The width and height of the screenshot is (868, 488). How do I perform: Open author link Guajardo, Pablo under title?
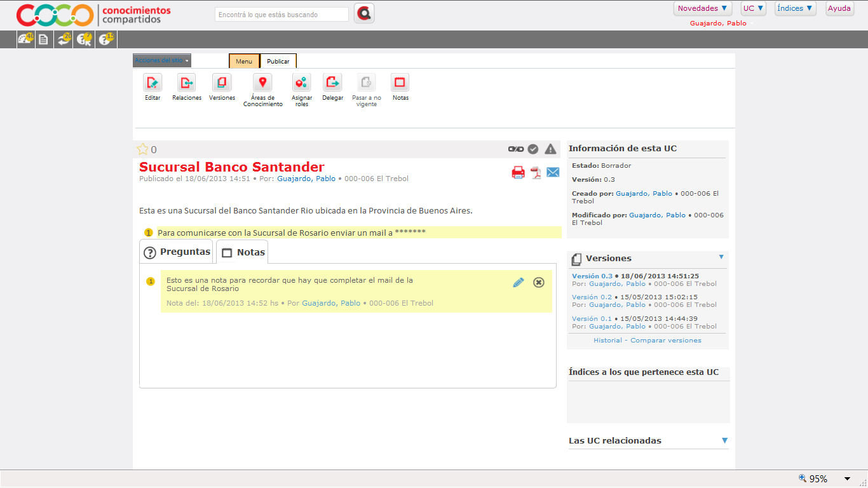(x=306, y=179)
